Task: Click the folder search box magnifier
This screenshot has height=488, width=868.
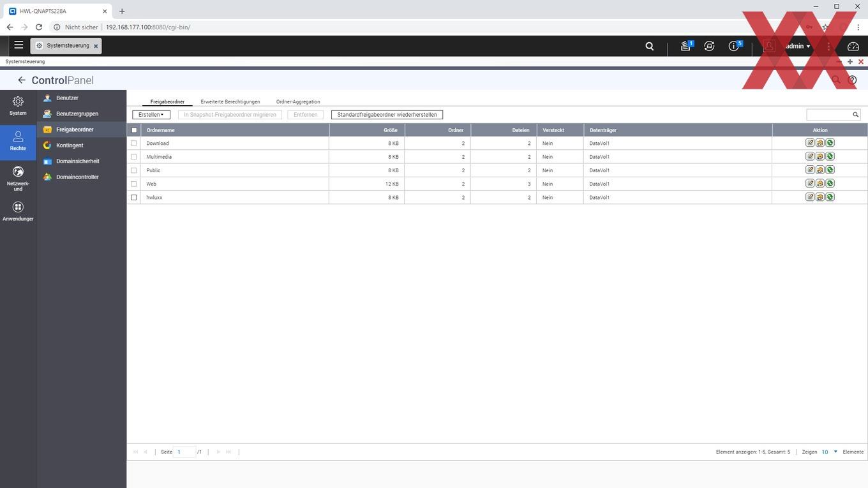Action: (856, 115)
